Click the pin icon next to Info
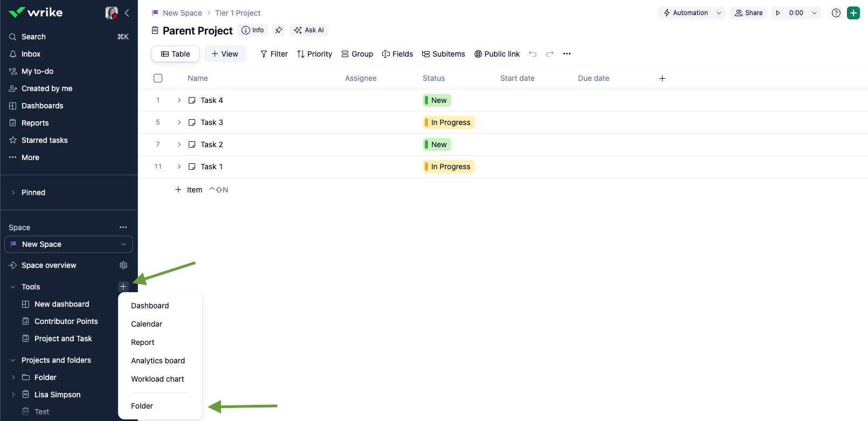This screenshot has height=421, width=868. [279, 30]
